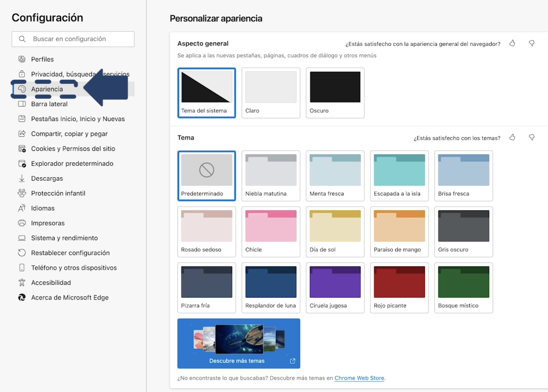This screenshot has width=548, height=392.
Task: Go to Idiomas settings section
Action: [43, 208]
